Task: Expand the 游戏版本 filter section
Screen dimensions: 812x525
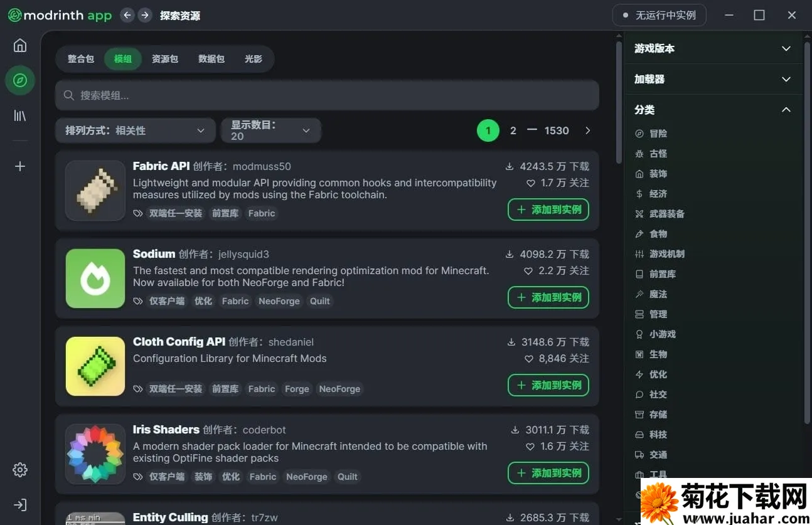Action: pyautogui.click(x=713, y=48)
